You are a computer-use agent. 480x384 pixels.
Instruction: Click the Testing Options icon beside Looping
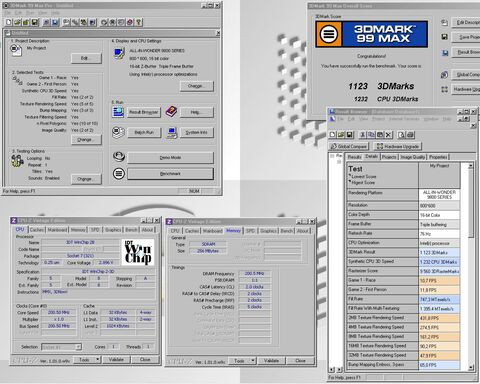[x=17, y=161]
